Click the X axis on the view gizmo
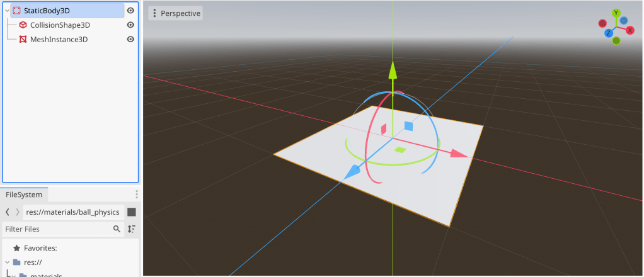 coord(630,30)
